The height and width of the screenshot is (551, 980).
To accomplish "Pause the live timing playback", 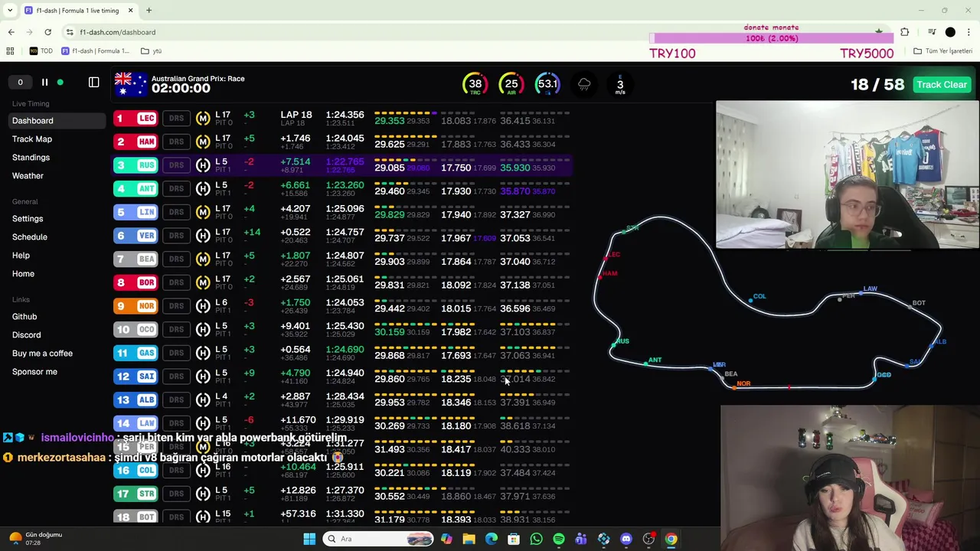I will click(44, 82).
